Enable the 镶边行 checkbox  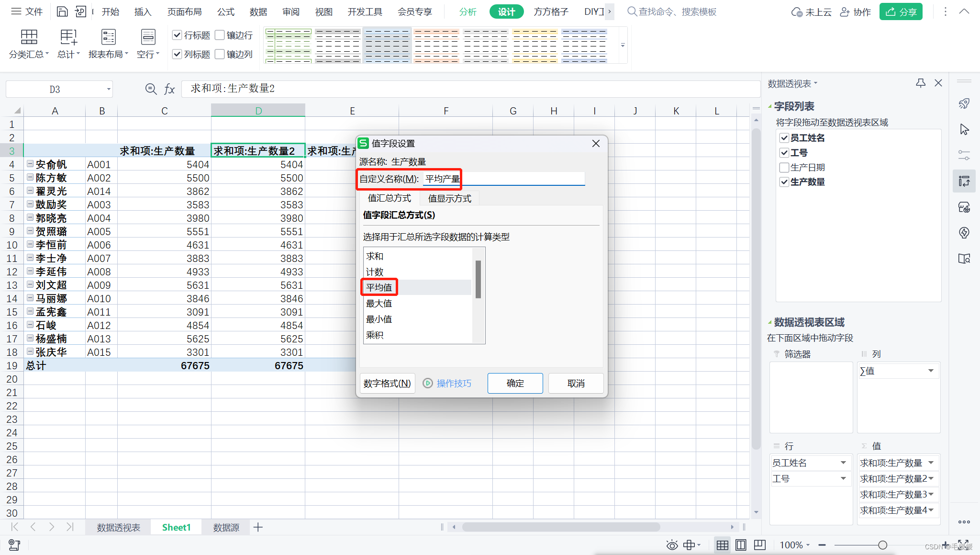point(220,35)
